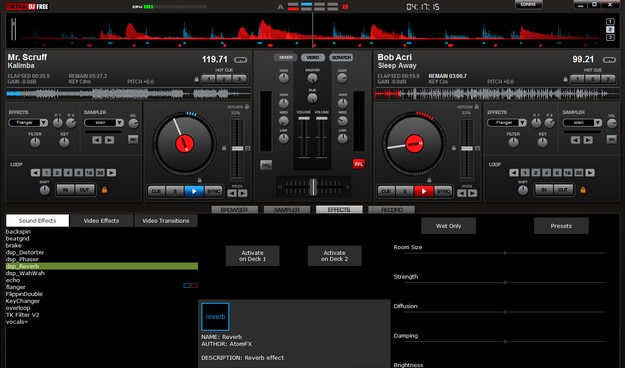Image resolution: width=625 pixels, height=368 pixels.
Task: Open the right deck siren sampler dropdown
Action: (597, 123)
